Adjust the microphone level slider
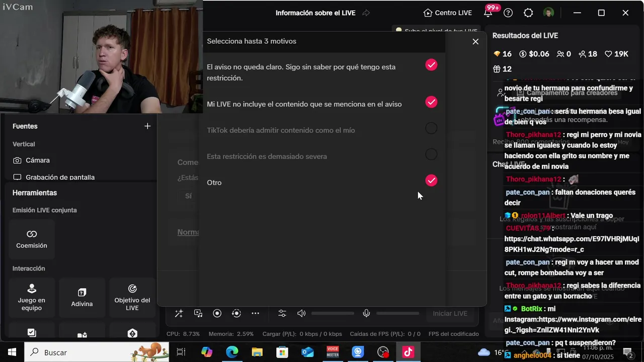Image resolution: width=644 pixels, height=362 pixels. coord(397,313)
